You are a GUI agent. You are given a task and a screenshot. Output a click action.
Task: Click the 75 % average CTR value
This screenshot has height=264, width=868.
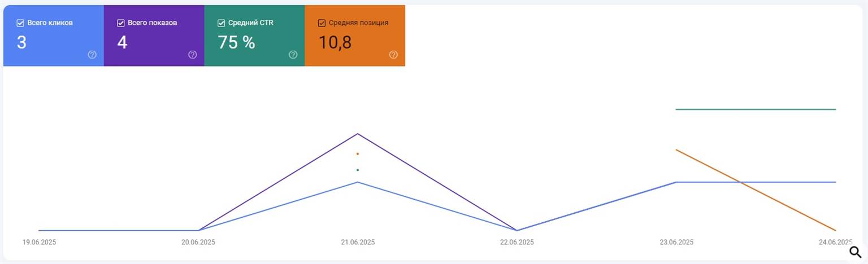(x=236, y=42)
